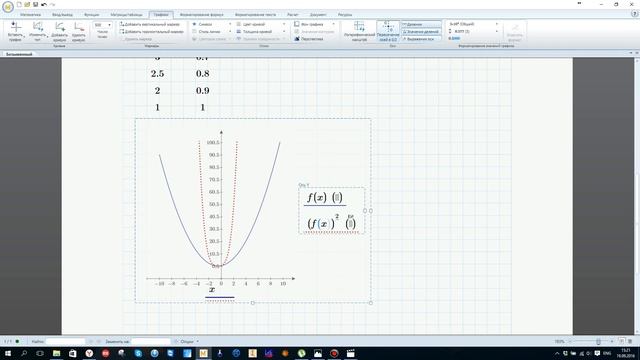The width and height of the screenshot is (640, 360).
Task: Open the Матрицы/таблицы ribbon tab
Action: pos(127,15)
